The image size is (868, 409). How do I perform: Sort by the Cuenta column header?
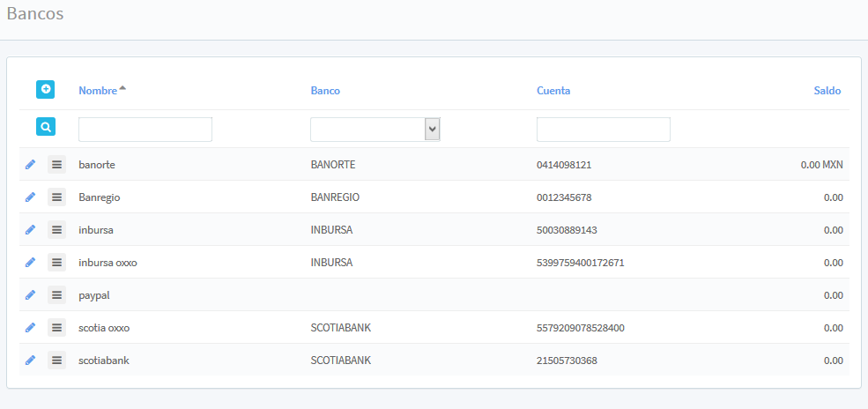553,91
